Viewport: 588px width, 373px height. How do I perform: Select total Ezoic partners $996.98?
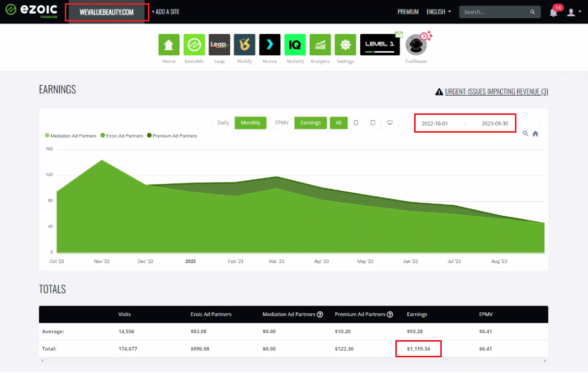click(200, 349)
